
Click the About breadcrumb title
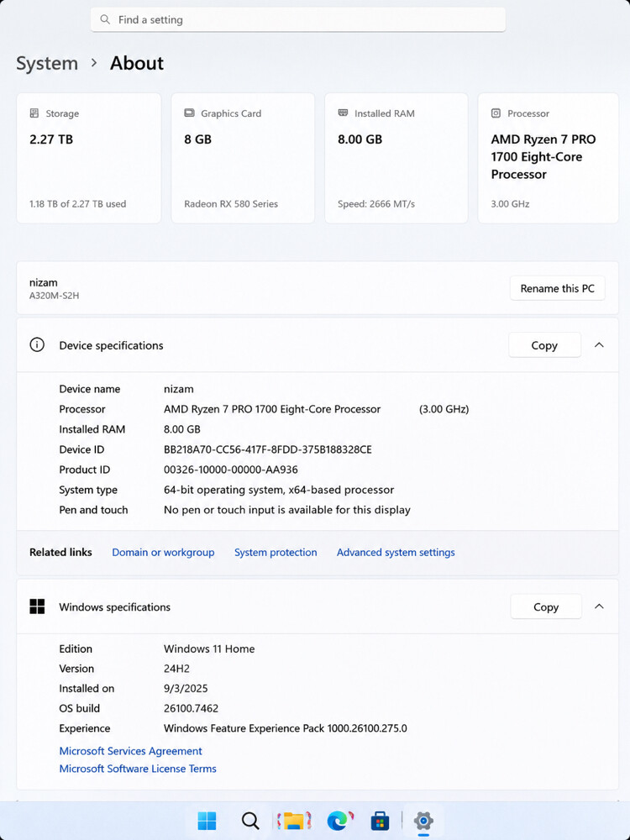click(x=137, y=63)
